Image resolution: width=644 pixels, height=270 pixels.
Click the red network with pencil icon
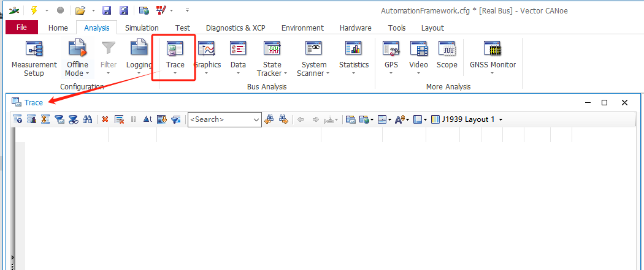tap(161, 10)
